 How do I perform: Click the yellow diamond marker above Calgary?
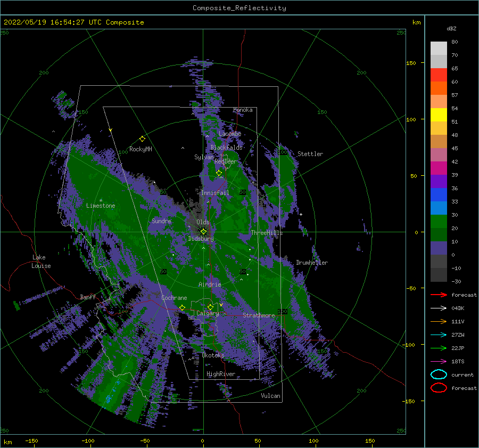pos(210,307)
